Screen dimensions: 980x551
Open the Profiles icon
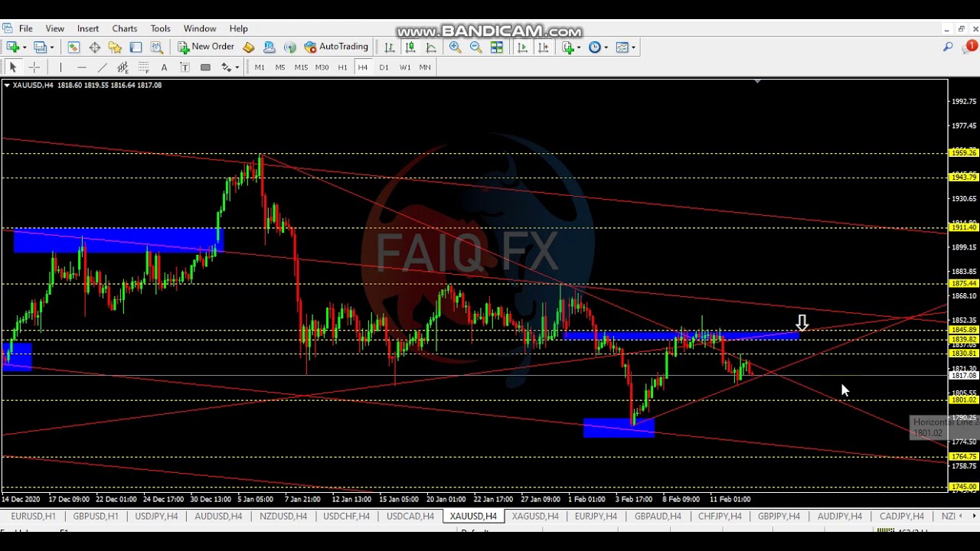click(40, 47)
